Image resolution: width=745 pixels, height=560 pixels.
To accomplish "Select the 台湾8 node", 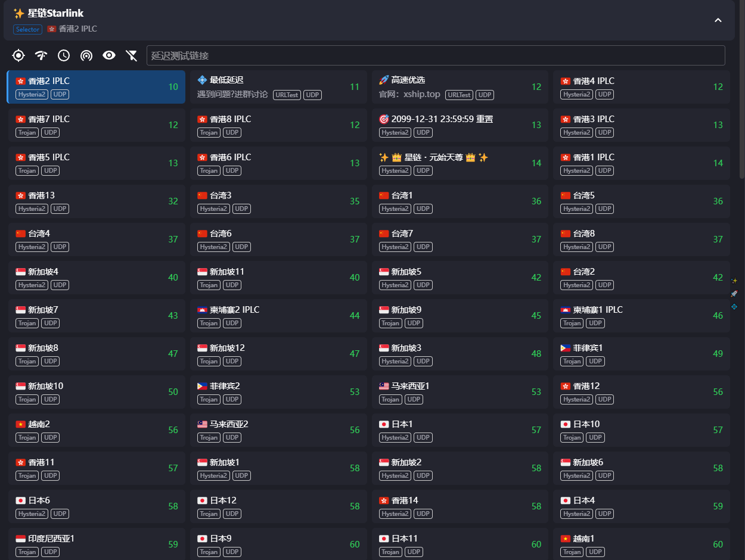I will tap(641, 239).
